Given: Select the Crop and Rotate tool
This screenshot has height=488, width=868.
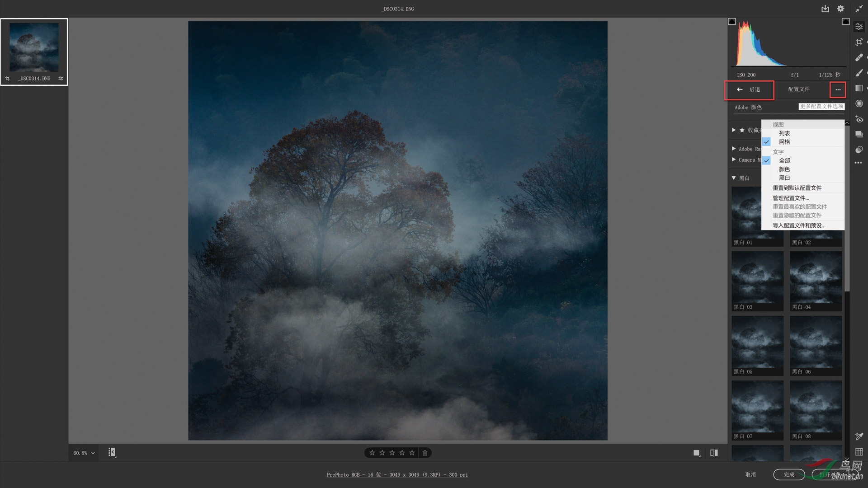Looking at the screenshot, I should pyautogui.click(x=859, y=42).
